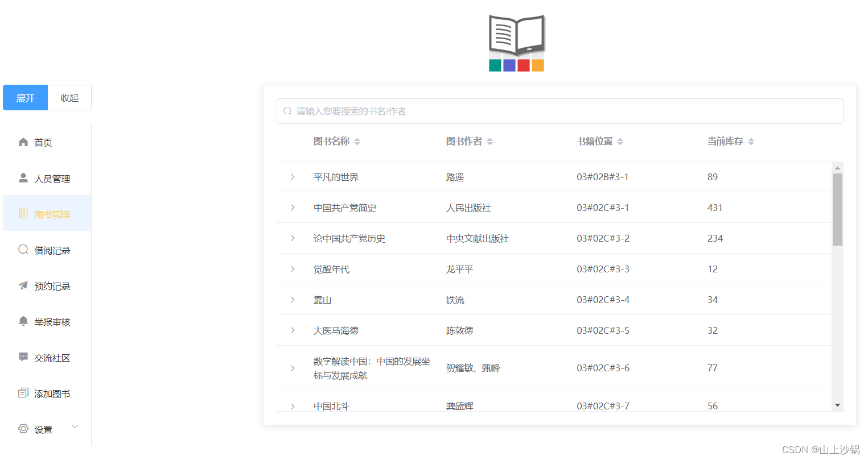Sort by 当前库存 column arrows
Viewport: 868px width, 460px height.
[751, 142]
